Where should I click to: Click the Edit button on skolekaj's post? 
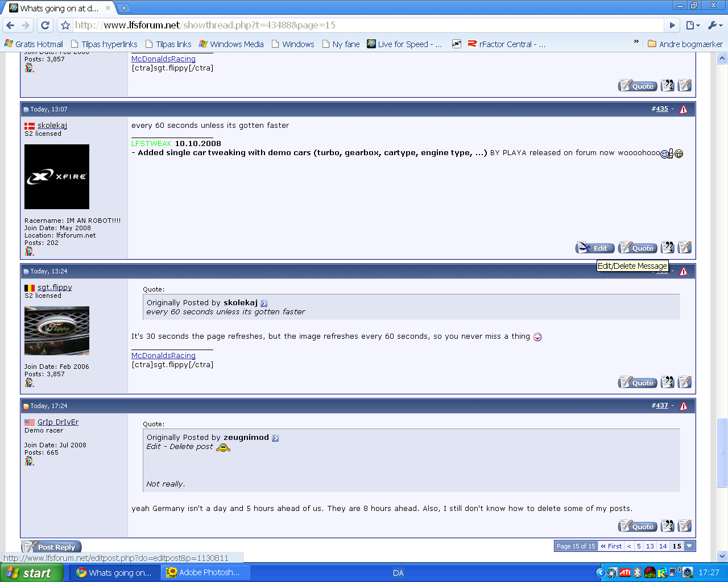595,248
